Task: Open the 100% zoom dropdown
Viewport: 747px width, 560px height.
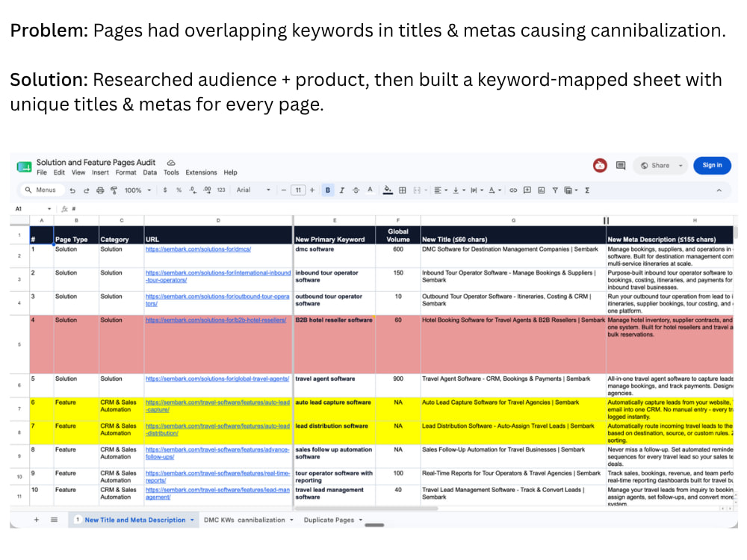Action: pos(137,190)
